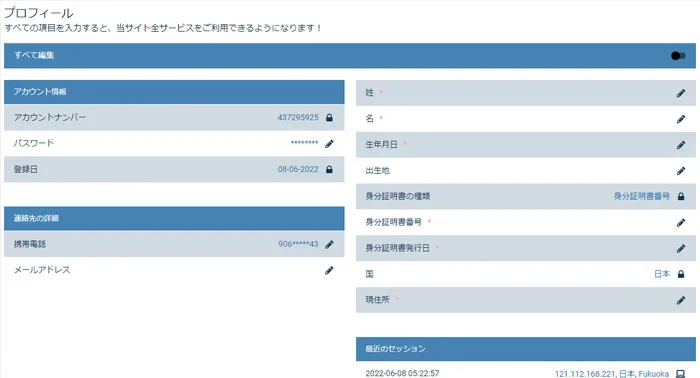Click the パスワード label
Screen dimensions: 700x378
click(34, 143)
